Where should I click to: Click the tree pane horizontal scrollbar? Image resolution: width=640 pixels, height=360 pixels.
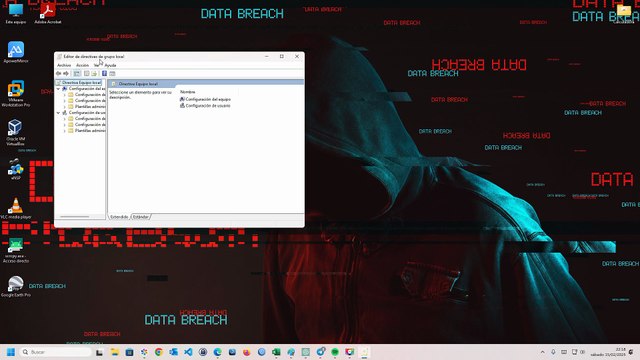[75, 216]
